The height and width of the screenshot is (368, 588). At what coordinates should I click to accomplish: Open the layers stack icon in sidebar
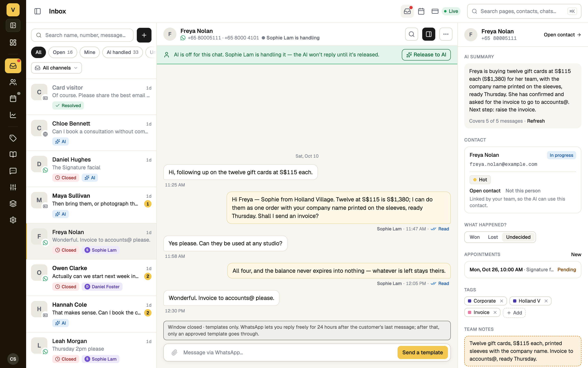(x=13, y=203)
